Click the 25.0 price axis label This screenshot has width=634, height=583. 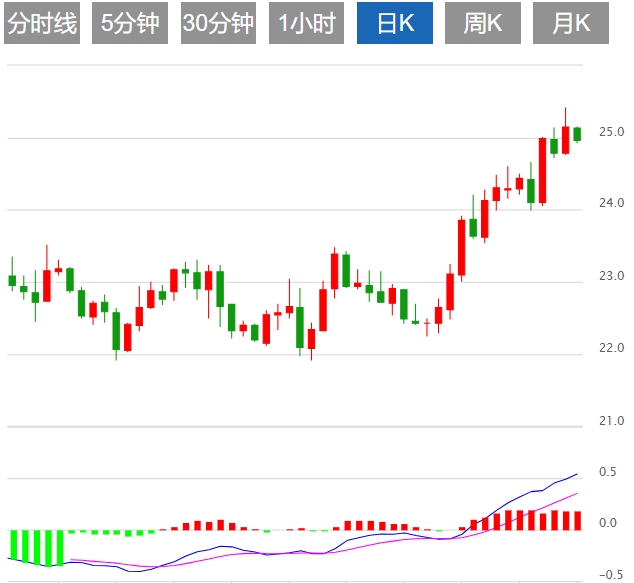[612, 131]
